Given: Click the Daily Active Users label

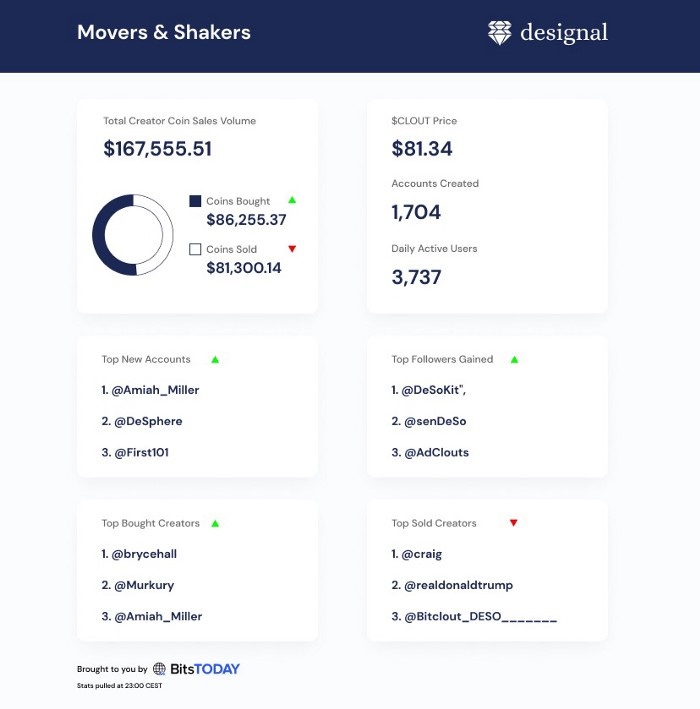Looking at the screenshot, I should click(x=434, y=249).
